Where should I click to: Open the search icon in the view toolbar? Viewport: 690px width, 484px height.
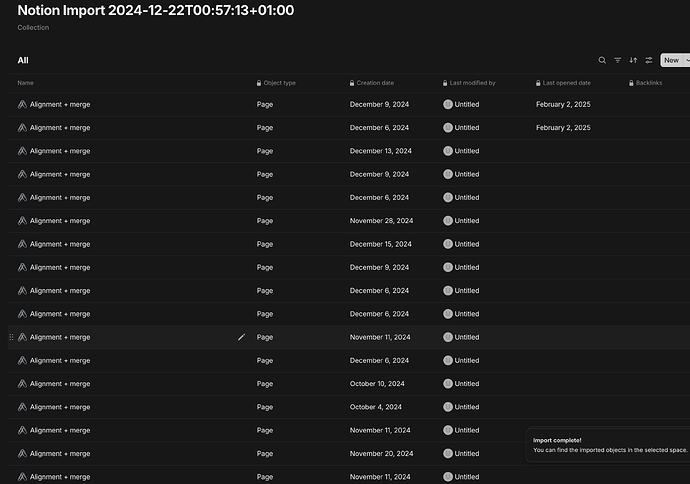click(602, 60)
